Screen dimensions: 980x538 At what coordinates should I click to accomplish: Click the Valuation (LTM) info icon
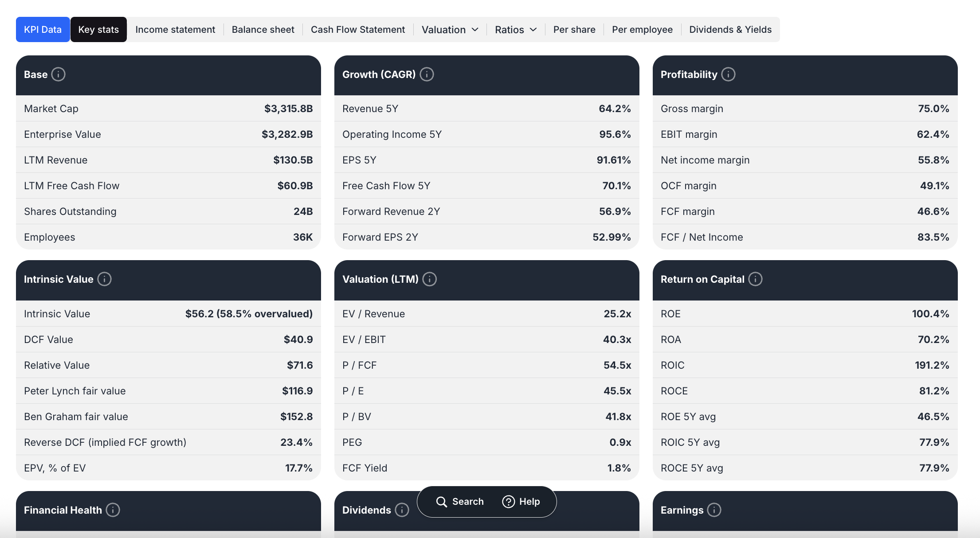pyautogui.click(x=429, y=279)
